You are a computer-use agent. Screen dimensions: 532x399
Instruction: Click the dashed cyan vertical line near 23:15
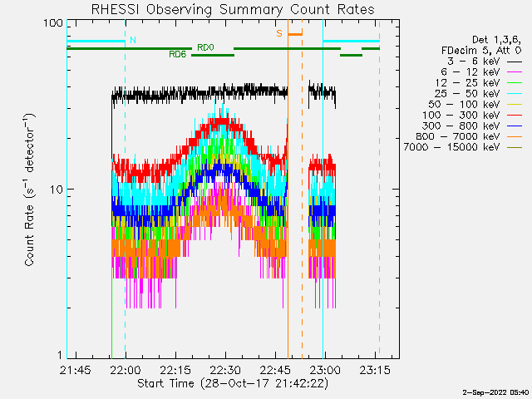pyautogui.click(x=379, y=189)
